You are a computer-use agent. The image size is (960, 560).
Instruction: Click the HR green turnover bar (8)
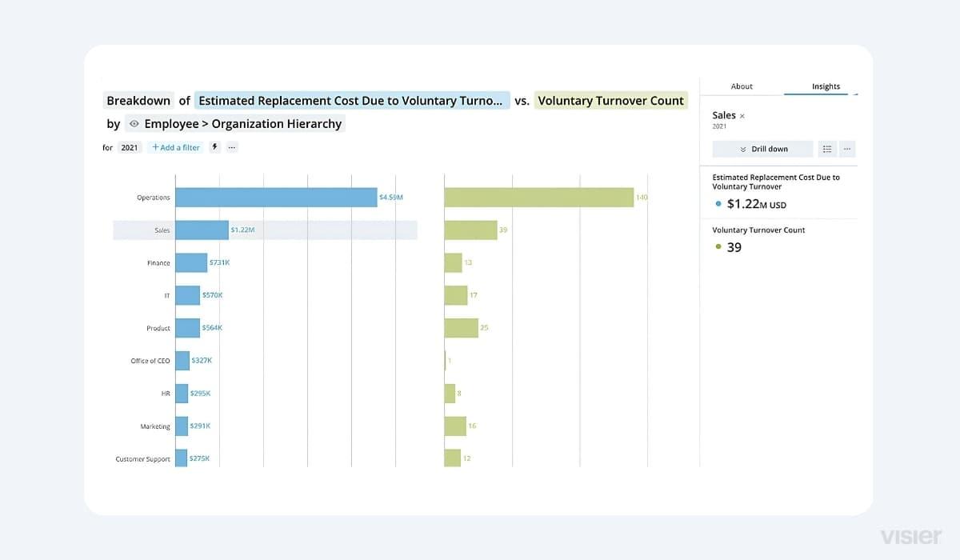(450, 394)
